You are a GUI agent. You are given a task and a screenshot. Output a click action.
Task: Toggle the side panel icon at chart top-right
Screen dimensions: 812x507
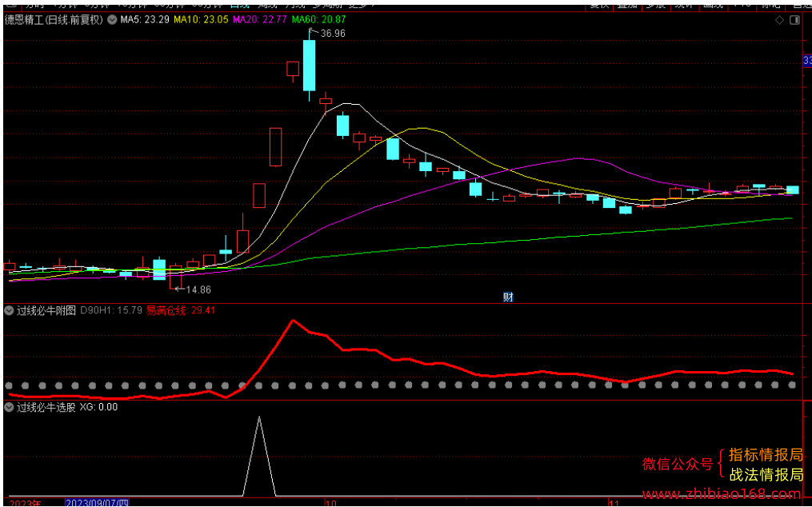click(x=794, y=20)
